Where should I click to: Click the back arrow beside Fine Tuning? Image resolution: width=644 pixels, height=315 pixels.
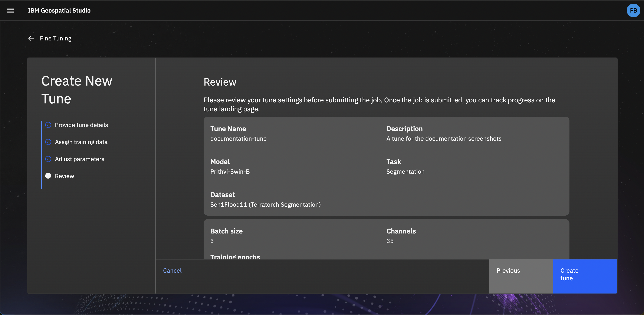click(31, 38)
